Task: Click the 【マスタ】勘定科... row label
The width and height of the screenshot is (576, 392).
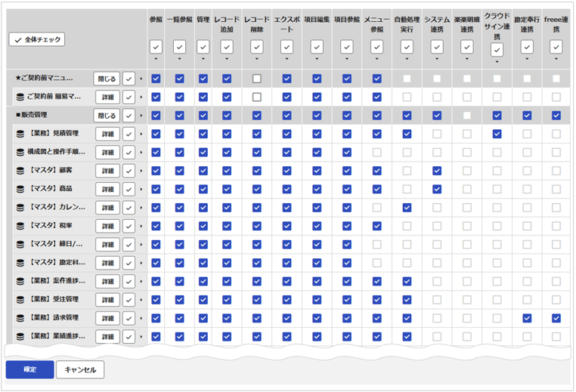Action: [57, 262]
